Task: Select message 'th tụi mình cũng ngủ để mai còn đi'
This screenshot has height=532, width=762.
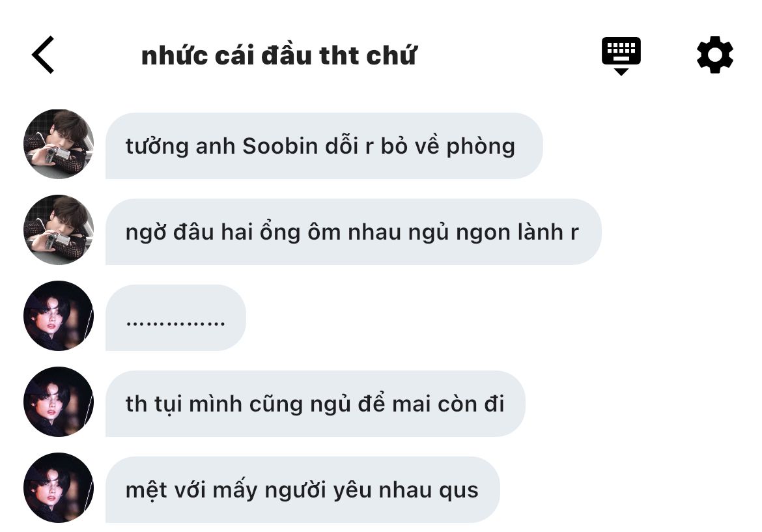Action: pos(315,404)
